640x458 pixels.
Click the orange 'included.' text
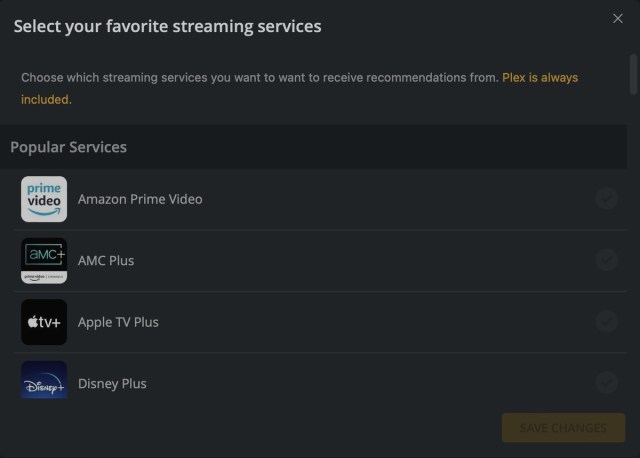coord(47,100)
